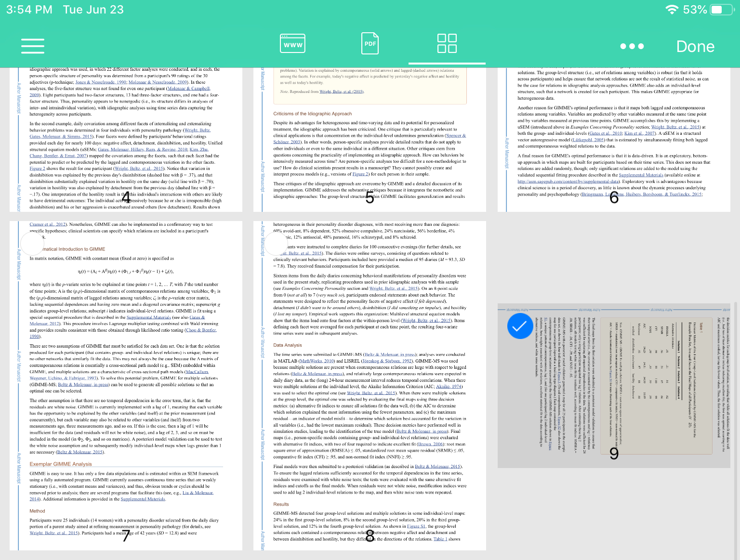Check the Wi-Fi status icon
The height and width of the screenshot is (560, 740).
coord(672,10)
